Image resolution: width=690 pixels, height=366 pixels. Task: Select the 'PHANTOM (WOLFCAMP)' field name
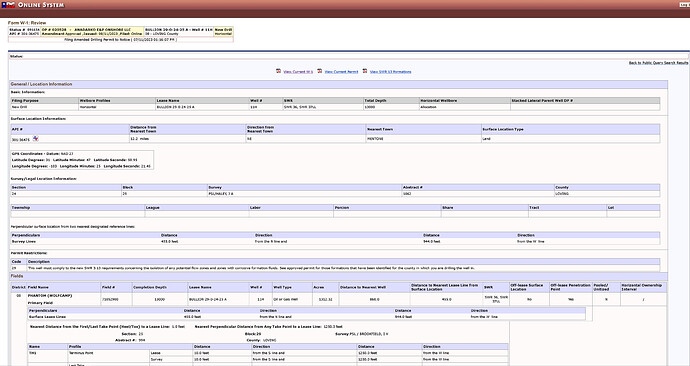[x=50, y=296]
